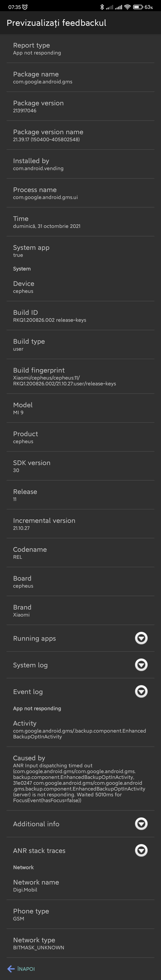Screen dimensions: 161x980
Task: Expand the System log arrow icon
Action: point(141,665)
